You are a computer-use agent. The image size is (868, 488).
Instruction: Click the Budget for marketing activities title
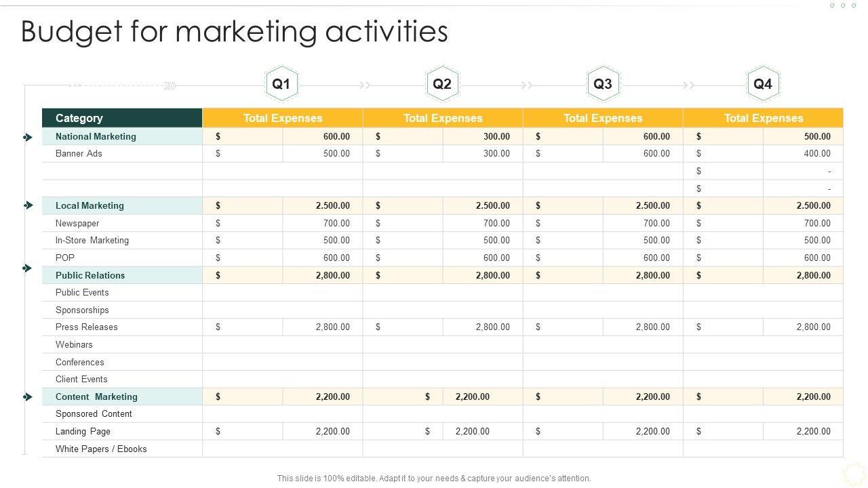[x=235, y=31]
